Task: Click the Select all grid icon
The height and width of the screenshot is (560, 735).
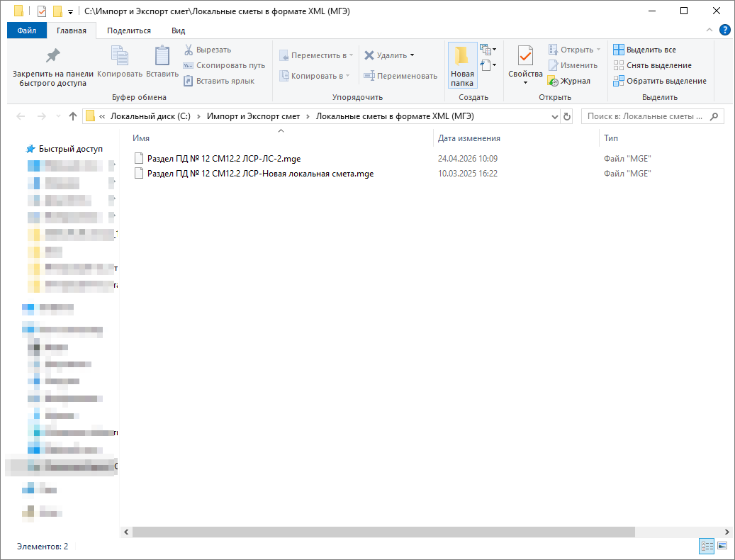Action: tap(619, 50)
